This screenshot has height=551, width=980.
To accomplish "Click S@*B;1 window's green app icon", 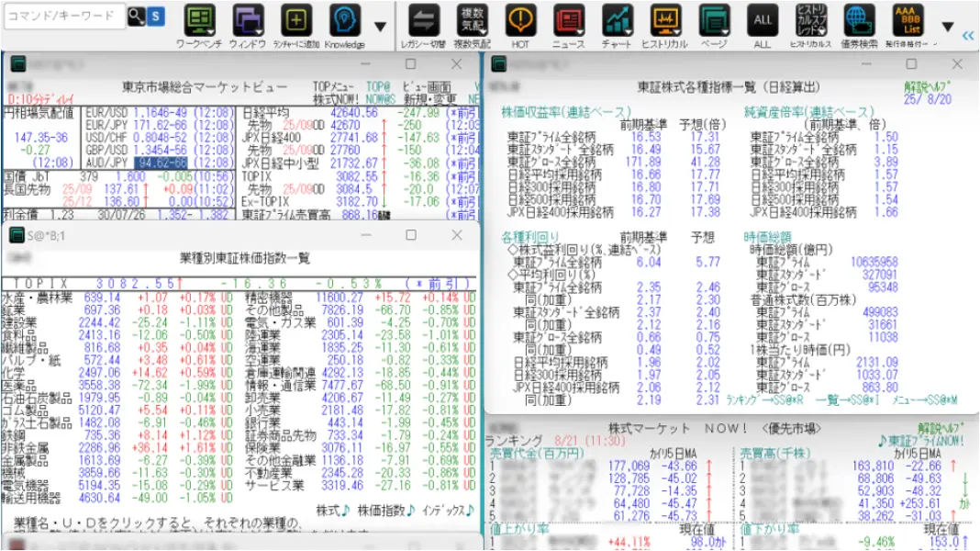I will 17,236.
